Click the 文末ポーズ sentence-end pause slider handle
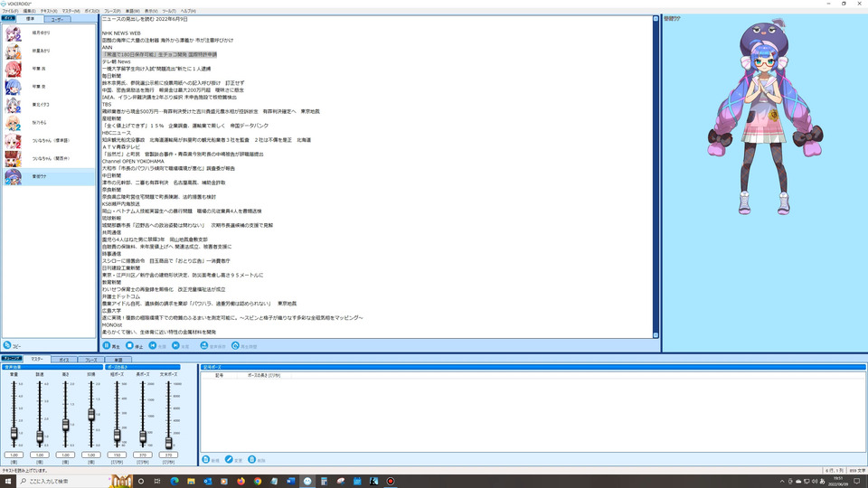Screen dimensions: 868x488 168,442
